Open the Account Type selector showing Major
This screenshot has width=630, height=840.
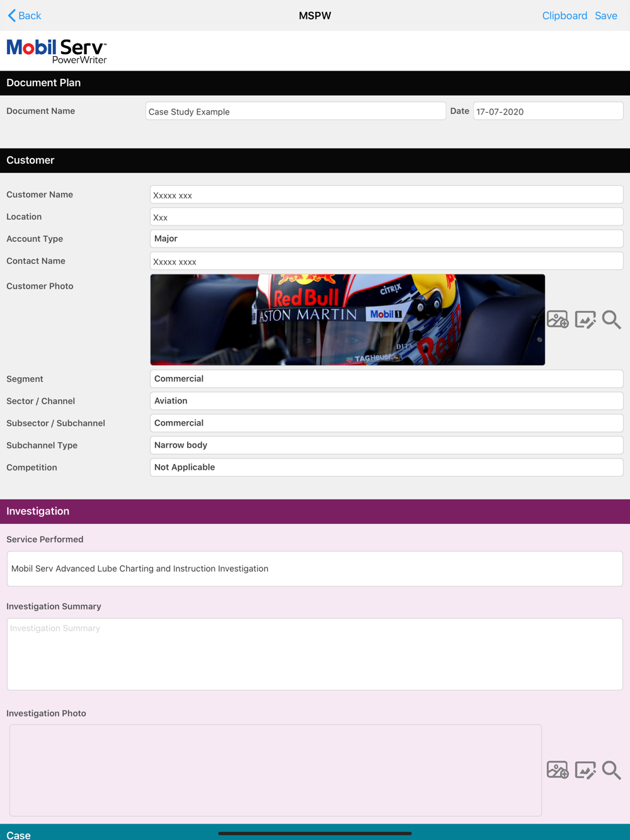(x=386, y=239)
